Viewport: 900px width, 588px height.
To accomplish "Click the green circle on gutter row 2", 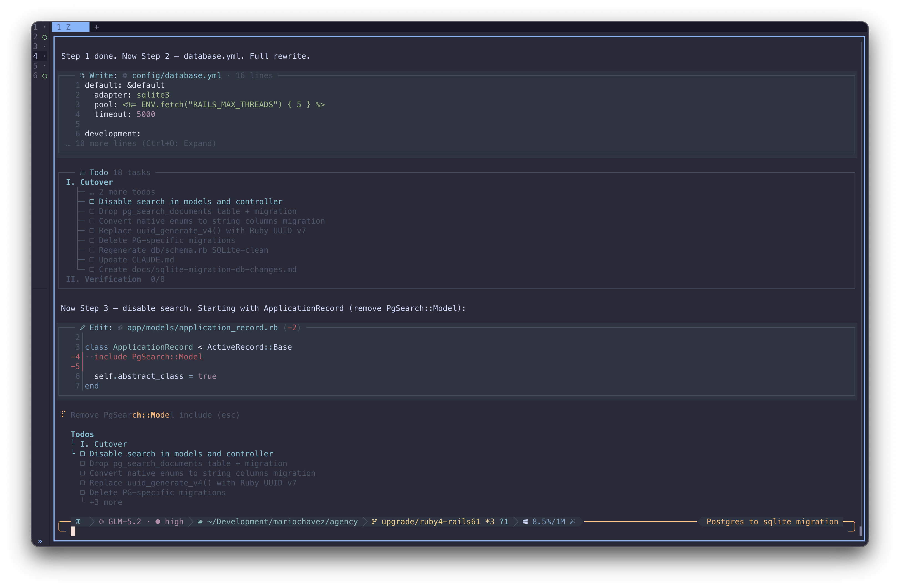I will point(45,37).
